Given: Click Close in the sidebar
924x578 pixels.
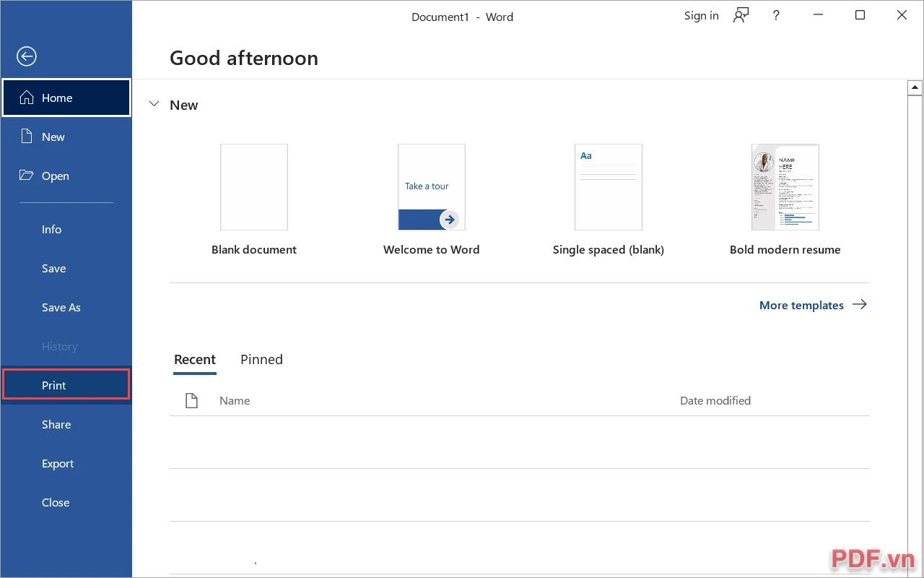Looking at the screenshot, I should coord(66,502).
